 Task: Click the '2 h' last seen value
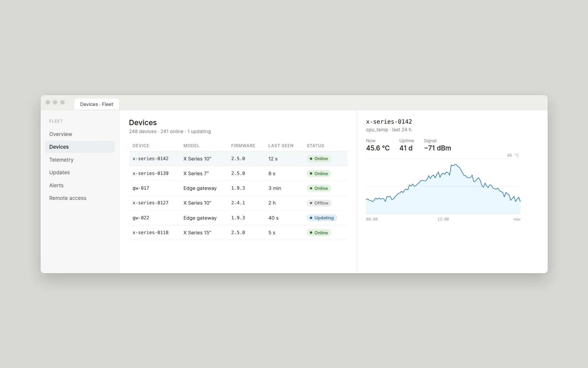[x=272, y=203]
